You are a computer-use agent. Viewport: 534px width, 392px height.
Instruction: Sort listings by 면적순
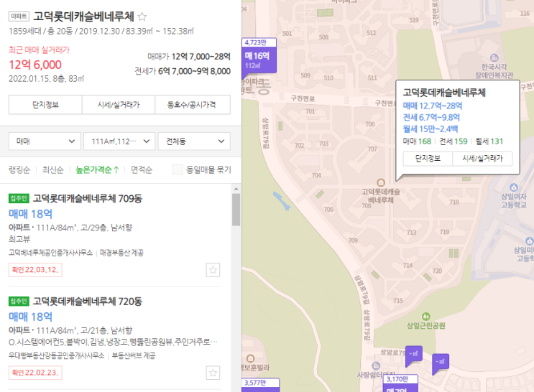pos(142,169)
